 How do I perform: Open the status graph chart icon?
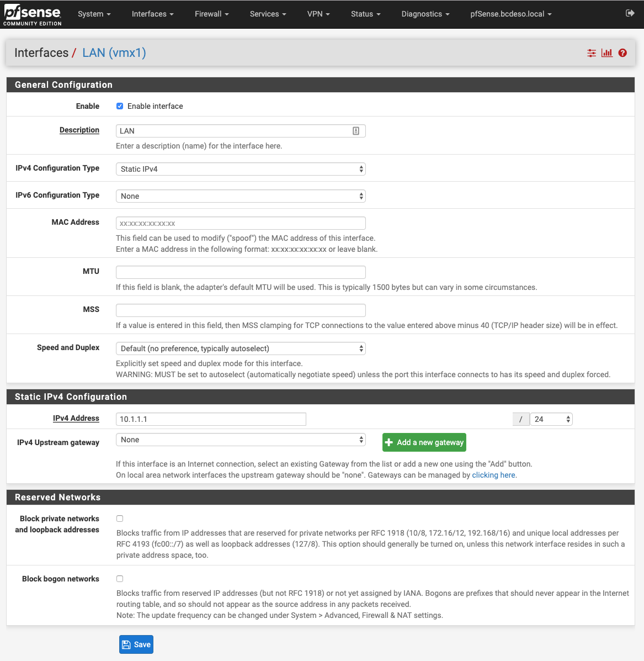[x=607, y=52]
